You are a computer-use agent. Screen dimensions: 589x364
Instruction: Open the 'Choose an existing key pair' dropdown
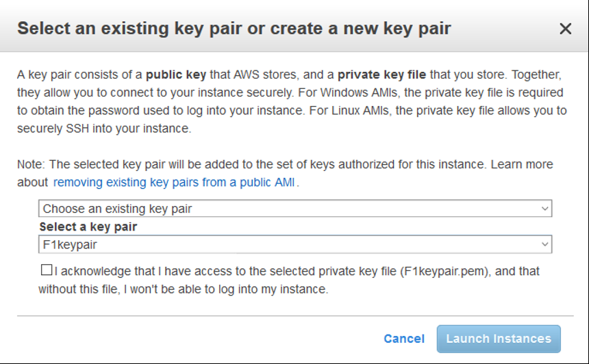(x=295, y=208)
